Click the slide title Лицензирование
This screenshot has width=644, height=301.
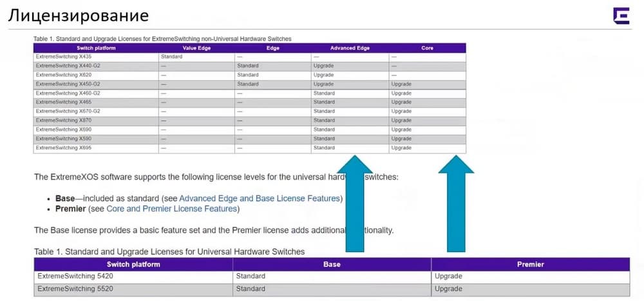click(x=78, y=15)
